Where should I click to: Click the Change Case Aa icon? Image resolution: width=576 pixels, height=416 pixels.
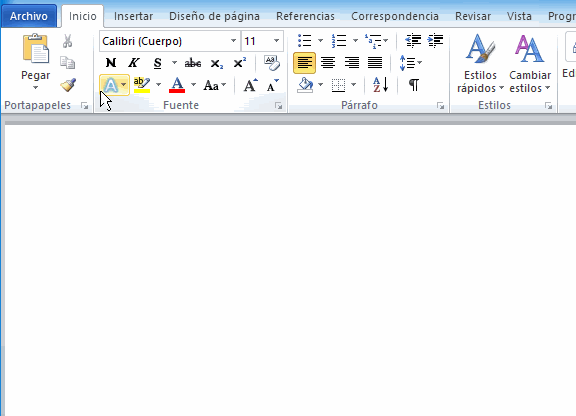211,85
